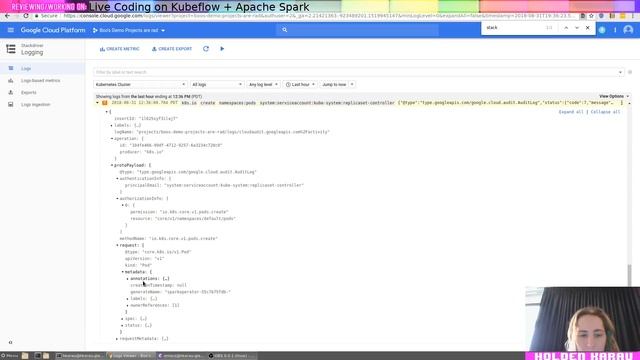
Task: Open the log entry more-options dots
Action: click(x=622, y=103)
